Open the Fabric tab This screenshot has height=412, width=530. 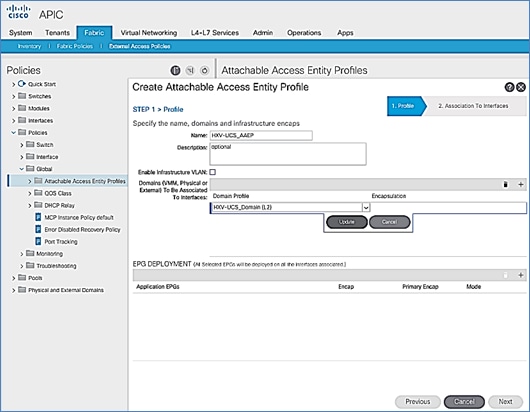[x=94, y=33]
